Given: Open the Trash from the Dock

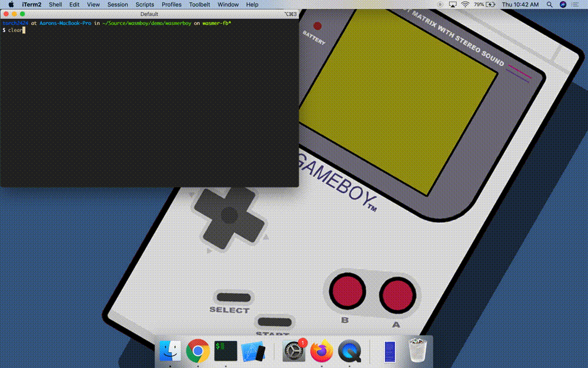Looking at the screenshot, I should 417,350.
